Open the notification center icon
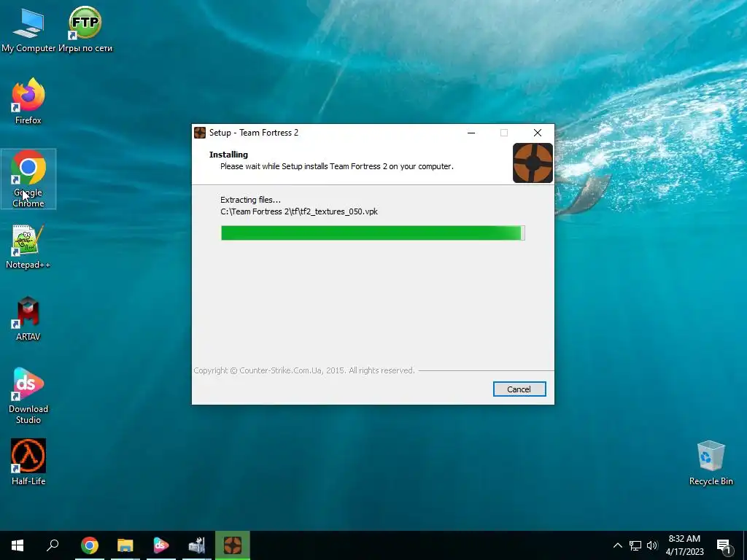Viewport: 747px width, 560px height. point(724,547)
